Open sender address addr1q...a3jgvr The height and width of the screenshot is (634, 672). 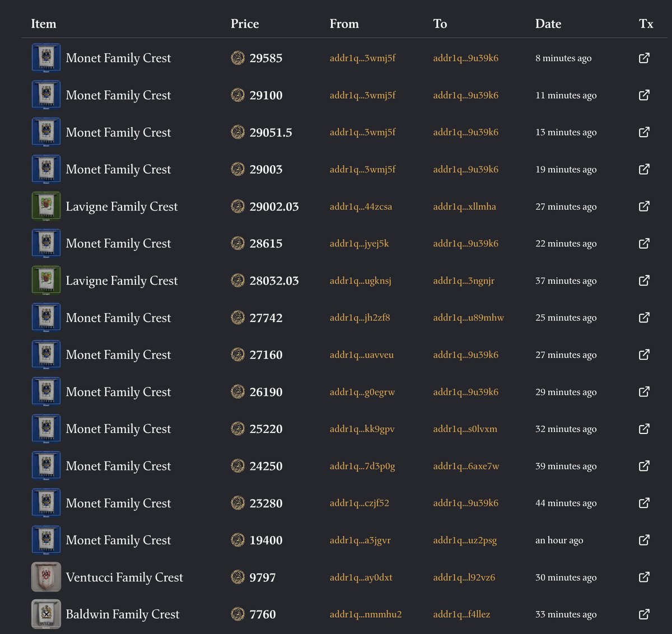click(x=360, y=540)
